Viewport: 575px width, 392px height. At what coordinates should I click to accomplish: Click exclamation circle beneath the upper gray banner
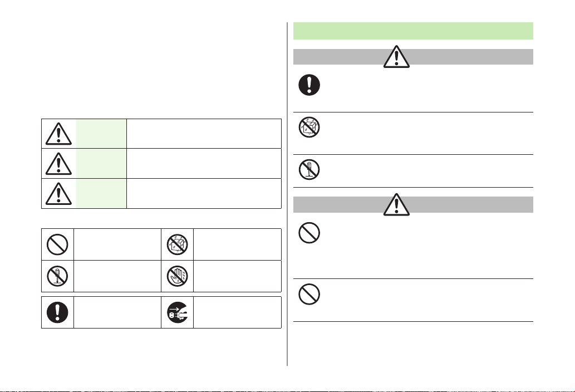tap(309, 85)
